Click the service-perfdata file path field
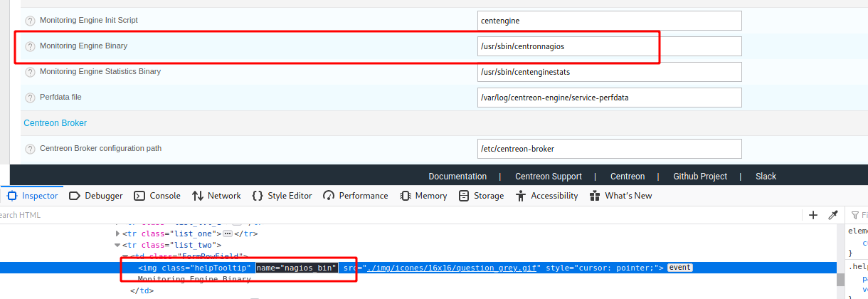Image resolution: width=868 pixels, height=299 pixels. tap(610, 98)
